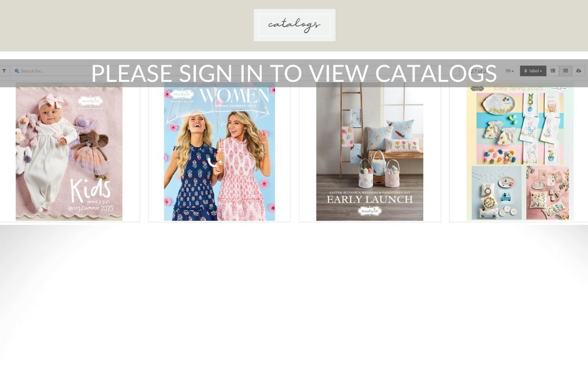Image resolution: width=588 pixels, height=392 pixels.
Task: Open the Early Launch catalog cover
Action: [x=369, y=151]
